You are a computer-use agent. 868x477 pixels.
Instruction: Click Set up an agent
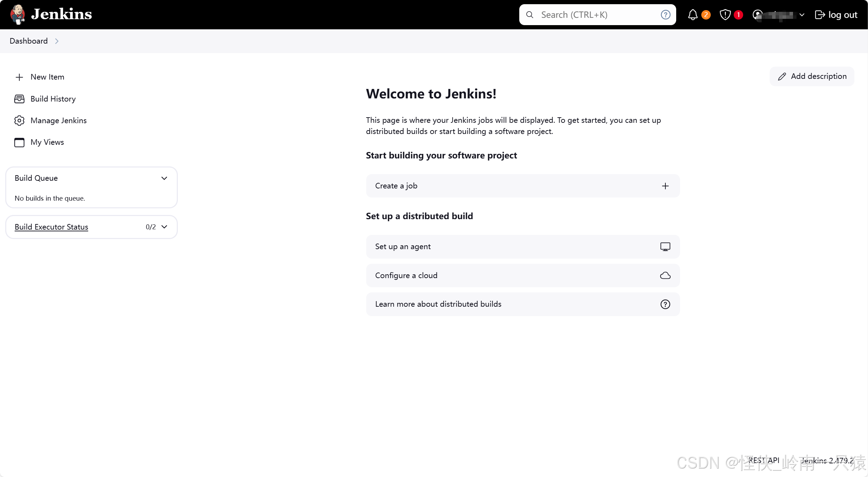point(522,247)
